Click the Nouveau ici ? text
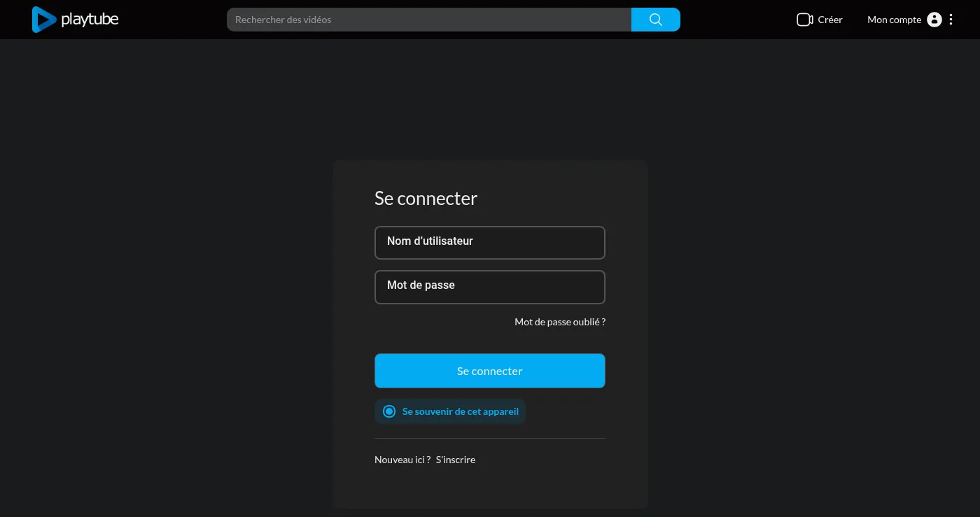 pos(402,460)
